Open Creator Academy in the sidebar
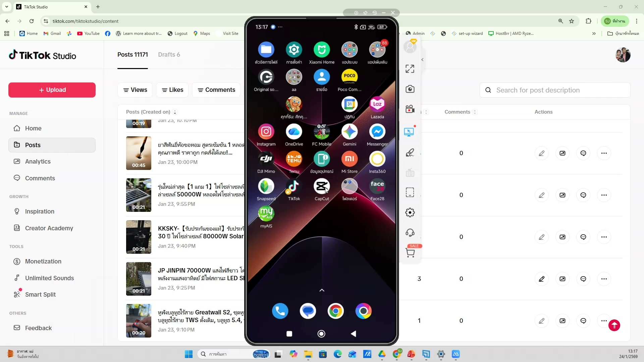This screenshot has height=362, width=644. pyautogui.click(x=49, y=228)
